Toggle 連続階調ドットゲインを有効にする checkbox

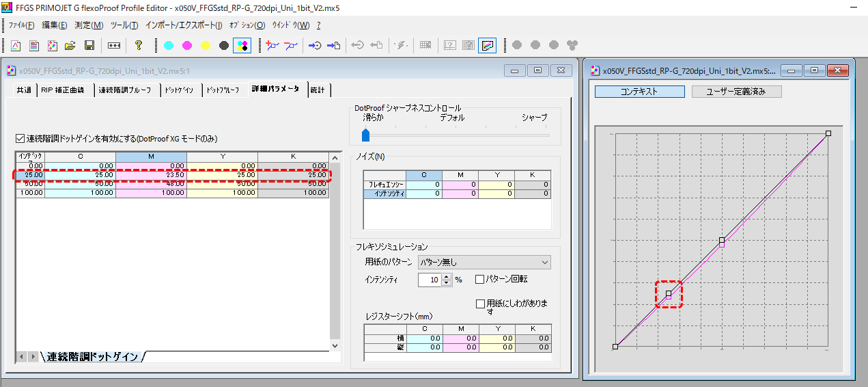20,138
